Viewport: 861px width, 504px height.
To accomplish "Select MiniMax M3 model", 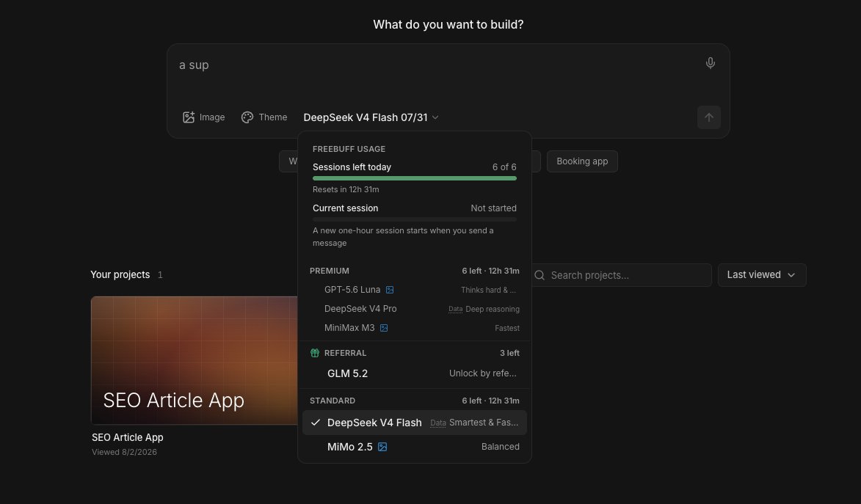I will tap(415, 328).
